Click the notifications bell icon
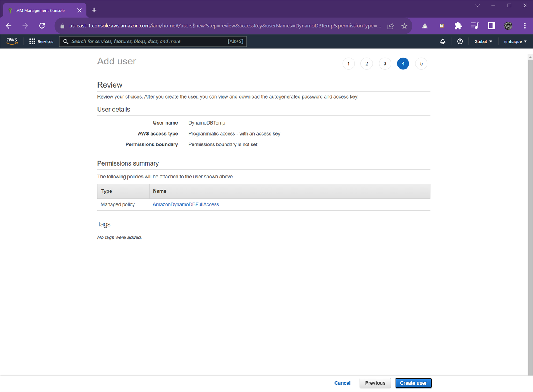The height and width of the screenshot is (392, 533). click(443, 41)
